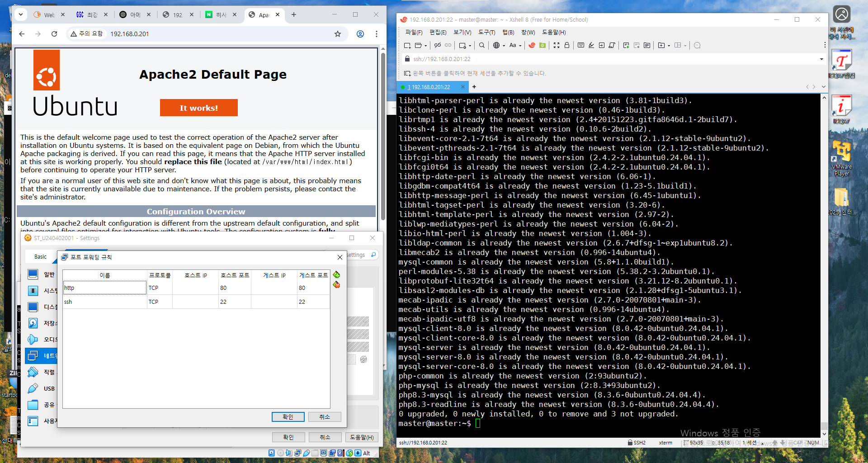
Task: Click the green Xagent icon in Xshell toolbar
Action: pyautogui.click(x=542, y=45)
